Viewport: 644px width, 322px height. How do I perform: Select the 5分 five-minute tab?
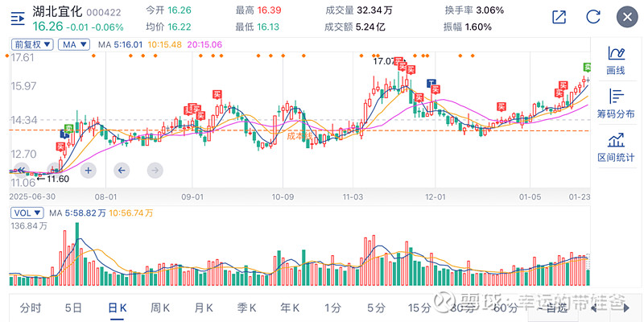[376, 308]
